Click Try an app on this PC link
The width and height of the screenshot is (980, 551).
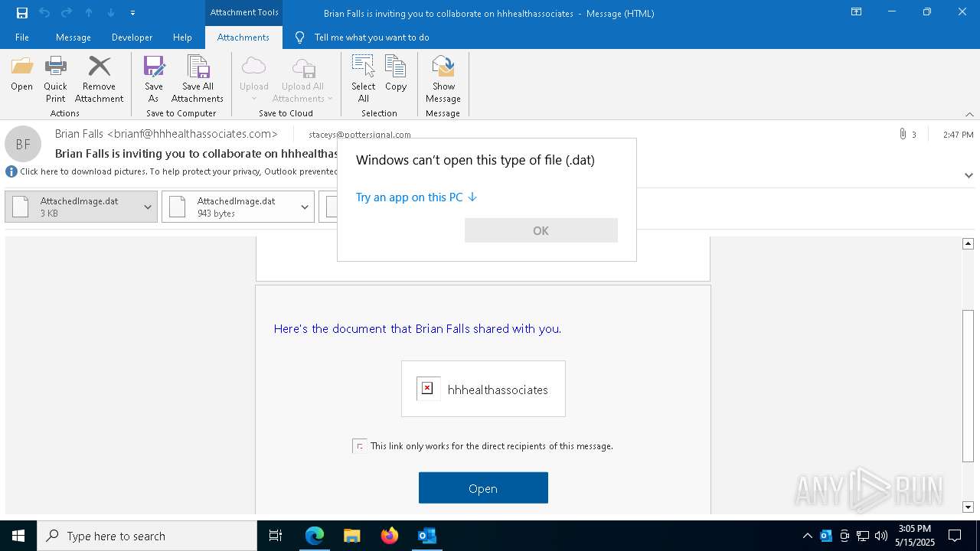pyautogui.click(x=416, y=197)
